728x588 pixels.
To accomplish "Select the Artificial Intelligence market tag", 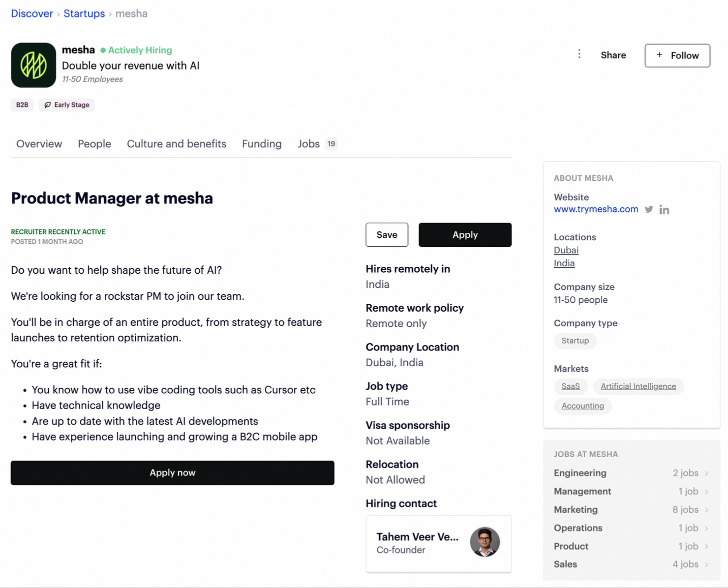I will tap(638, 386).
